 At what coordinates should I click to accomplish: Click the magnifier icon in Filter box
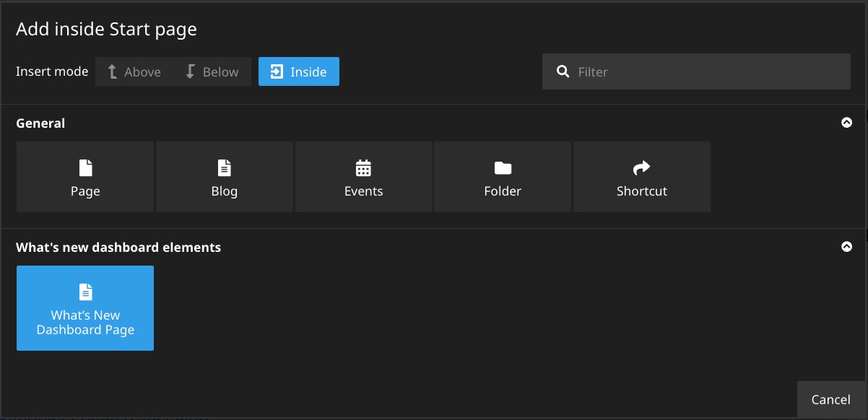[x=563, y=72]
